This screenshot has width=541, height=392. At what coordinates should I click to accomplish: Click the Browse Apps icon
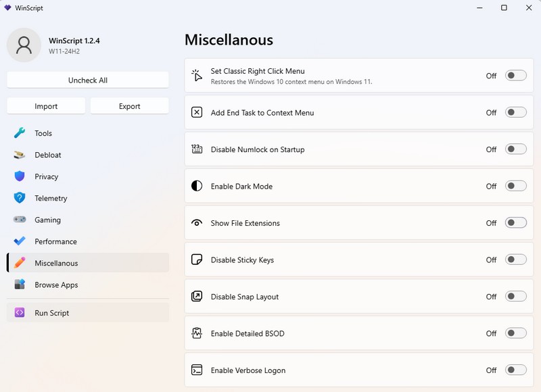tap(20, 285)
